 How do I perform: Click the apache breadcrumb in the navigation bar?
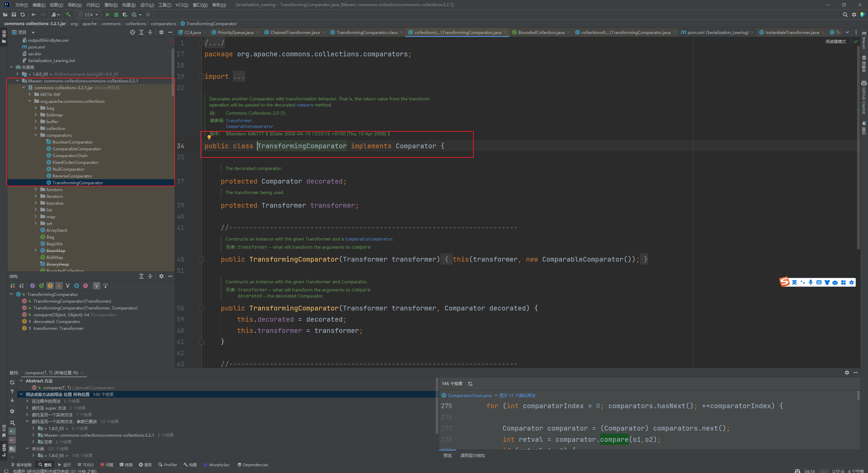pyautogui.click(x=90, y=23)
